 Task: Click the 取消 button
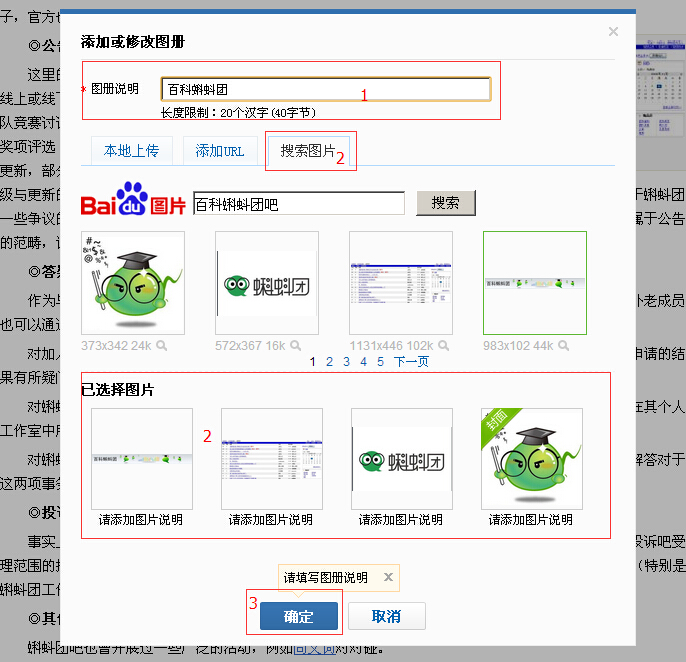(x=386, y=616)
